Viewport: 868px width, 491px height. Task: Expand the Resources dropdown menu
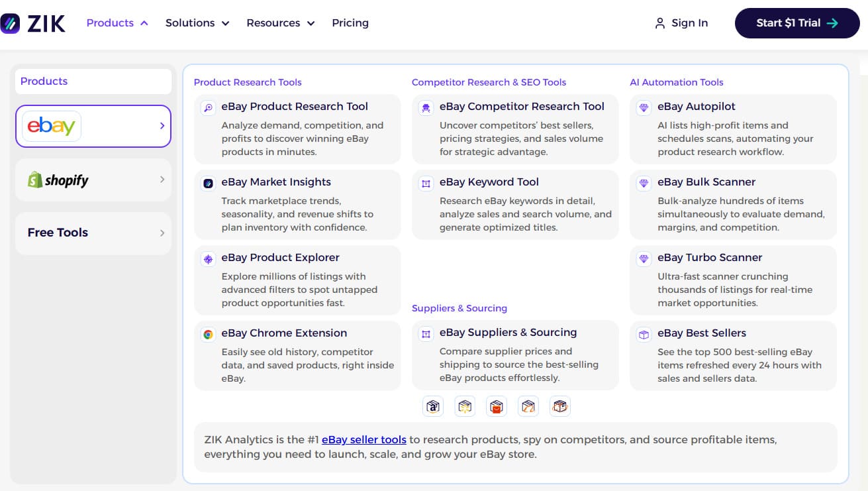click(x=281, y=23)
